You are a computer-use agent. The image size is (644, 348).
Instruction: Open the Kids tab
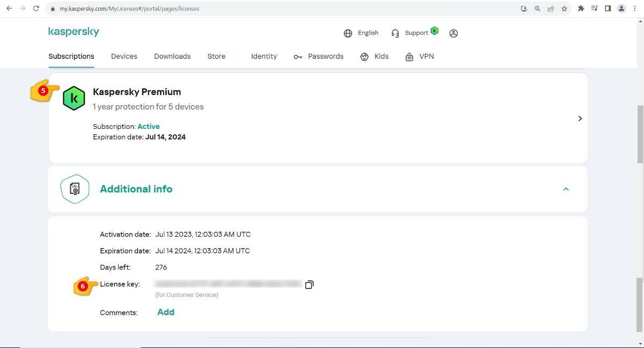coord(382,56)
